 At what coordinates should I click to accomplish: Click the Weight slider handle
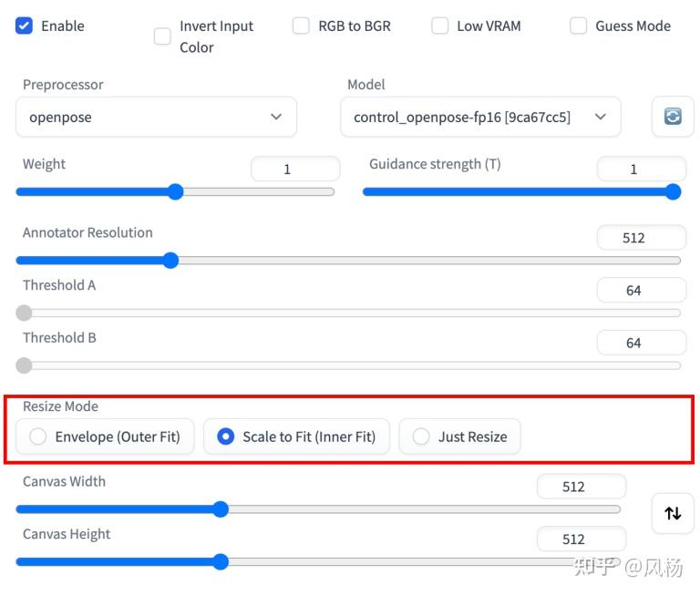(176, 191)
